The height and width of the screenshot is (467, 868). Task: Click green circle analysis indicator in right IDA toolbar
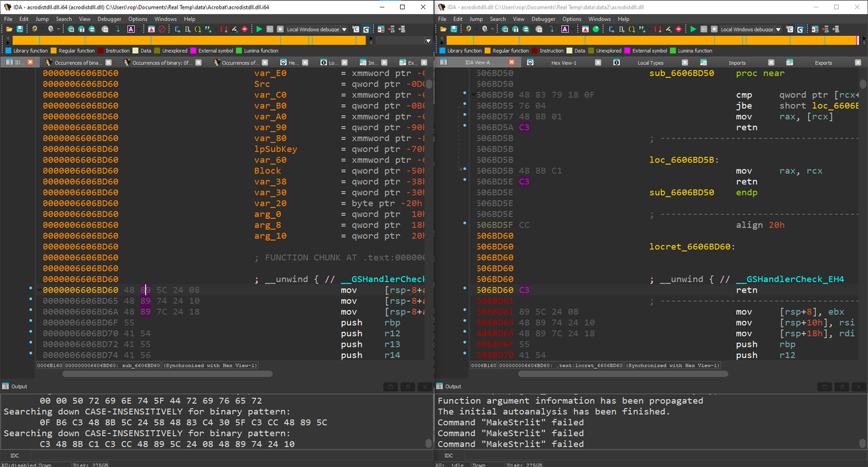[595, 29]
